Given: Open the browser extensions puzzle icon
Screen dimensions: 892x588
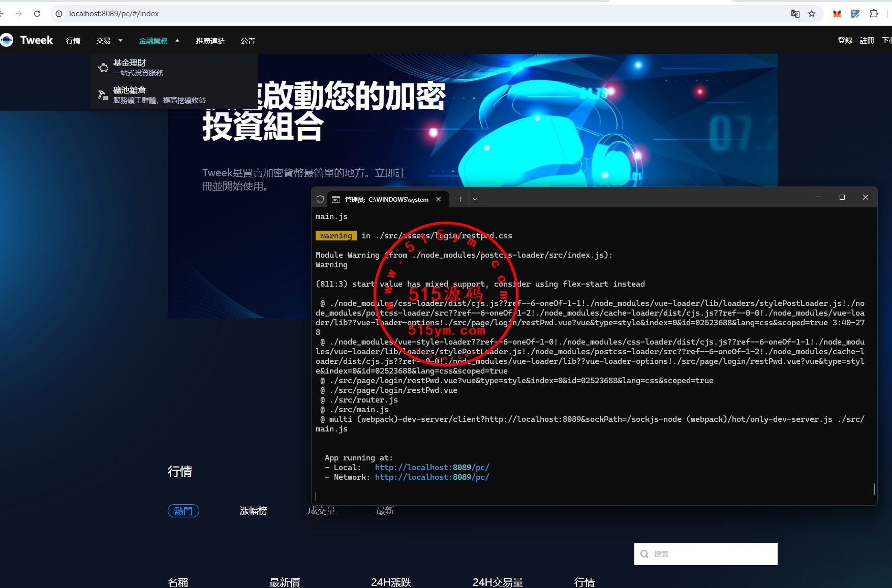Looking at the screenshot, I should pyautogui.click(x=874, y=14).
